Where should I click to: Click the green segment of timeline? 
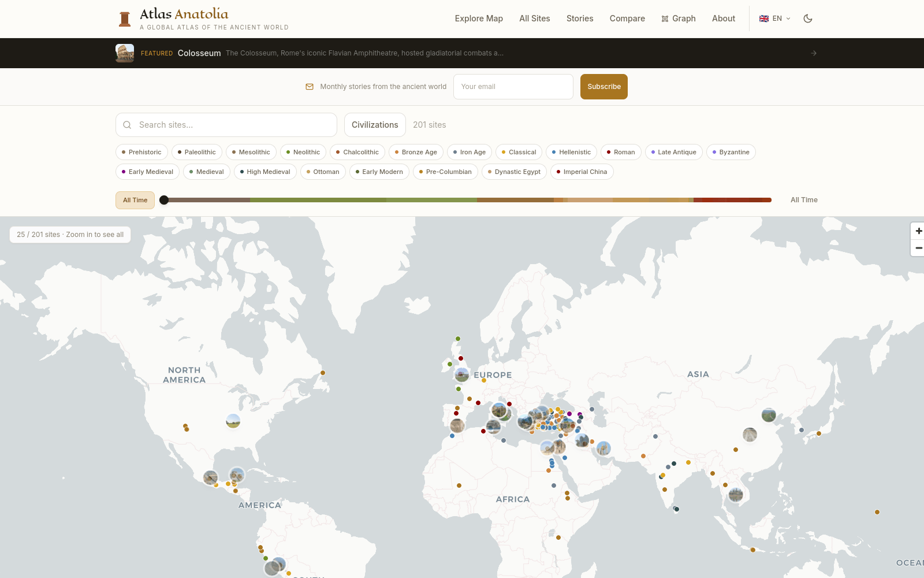363,200
